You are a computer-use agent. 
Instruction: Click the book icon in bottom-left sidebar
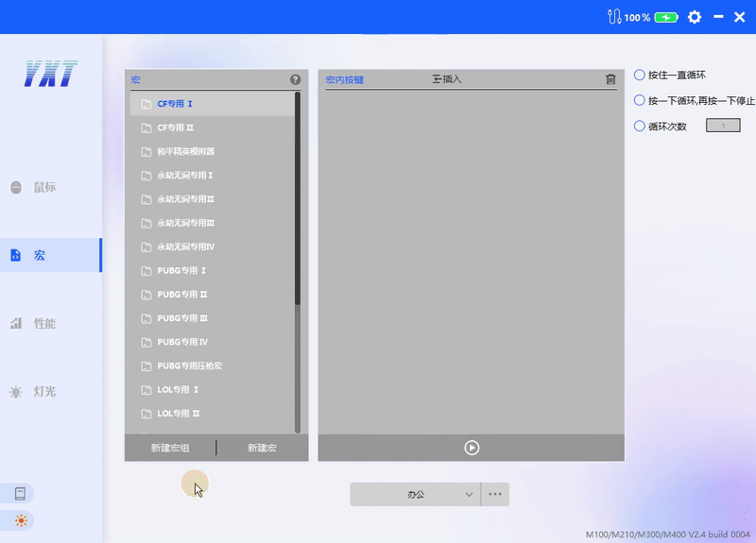pyautogui.click(x=20, y=494)
